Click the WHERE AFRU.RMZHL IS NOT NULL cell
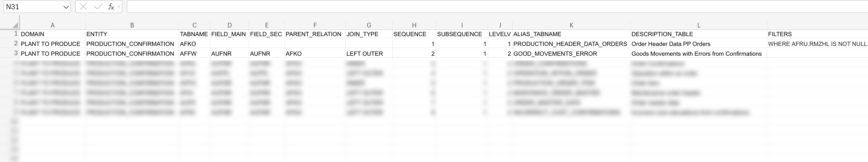The height and width of the screenshot is (162, 868). (817, 44)
